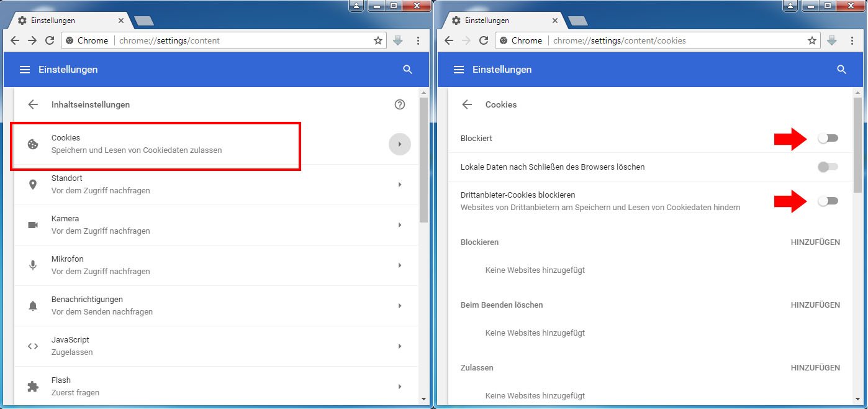Expand the Mikrofon row arrow

click(400, 265)
